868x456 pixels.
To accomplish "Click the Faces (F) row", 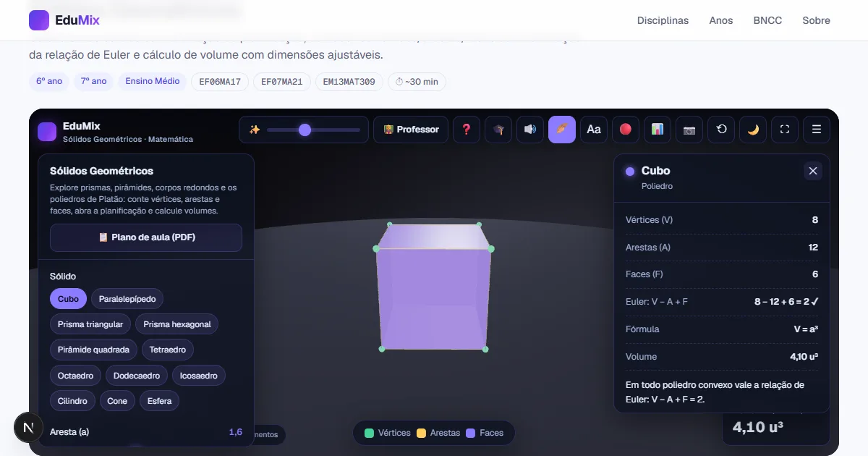I will tap(722, 274).
